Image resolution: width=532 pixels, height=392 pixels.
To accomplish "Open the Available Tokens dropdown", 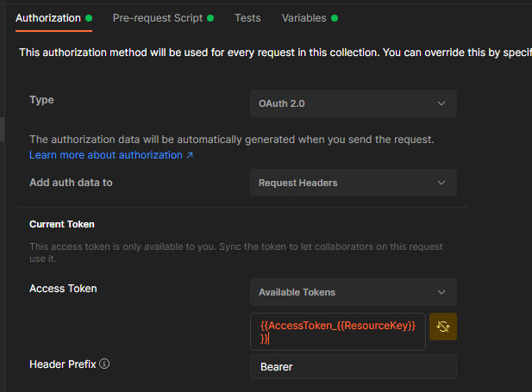I will [x=353, y=292].
